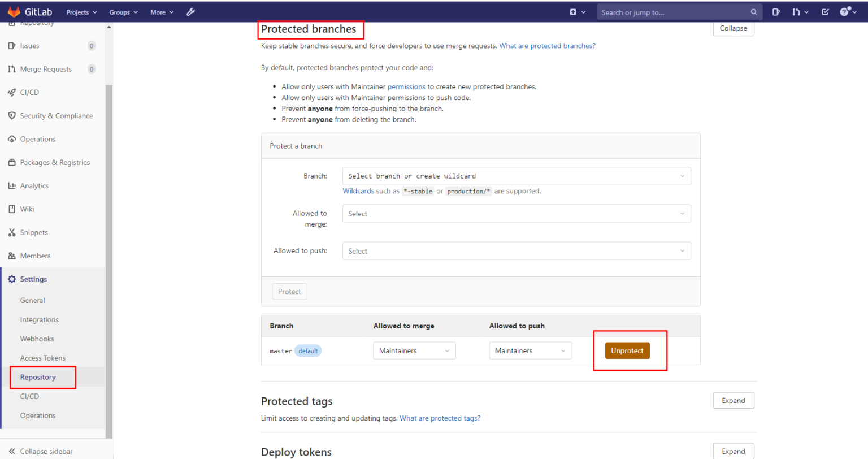Click the Help question mark icon
The height and width of the screenshot is (459, 868).
click(844, 11)
